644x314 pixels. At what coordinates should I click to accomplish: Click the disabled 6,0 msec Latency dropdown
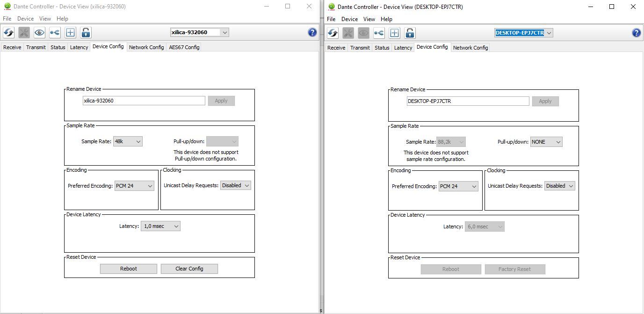[x=485, y=226]
